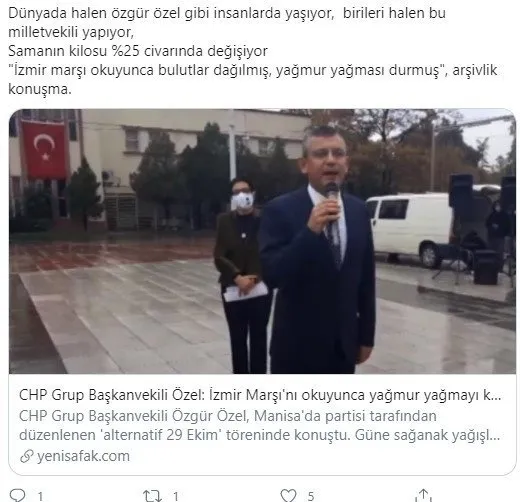Click the retweet count beside the retweet arrows
The height and width of the screenshot is (502, 520).
coord(176,496)
